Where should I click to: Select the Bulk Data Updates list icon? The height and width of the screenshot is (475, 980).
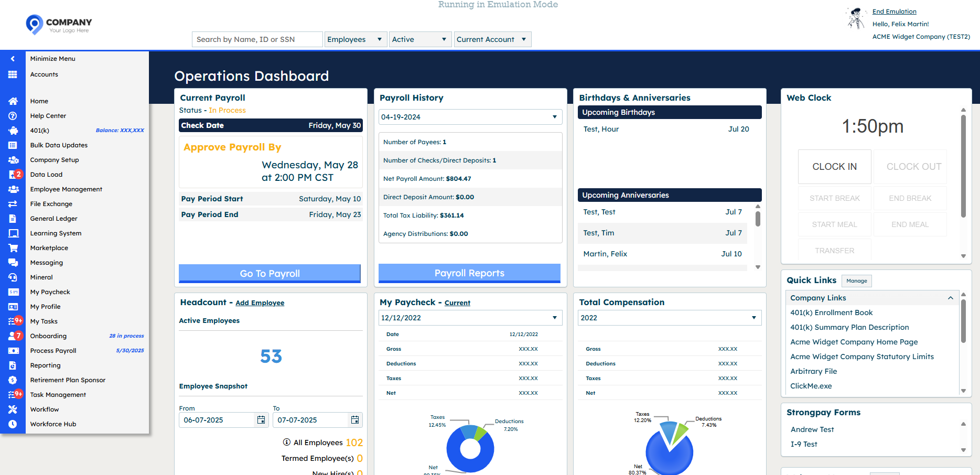[x=13, y=145]
